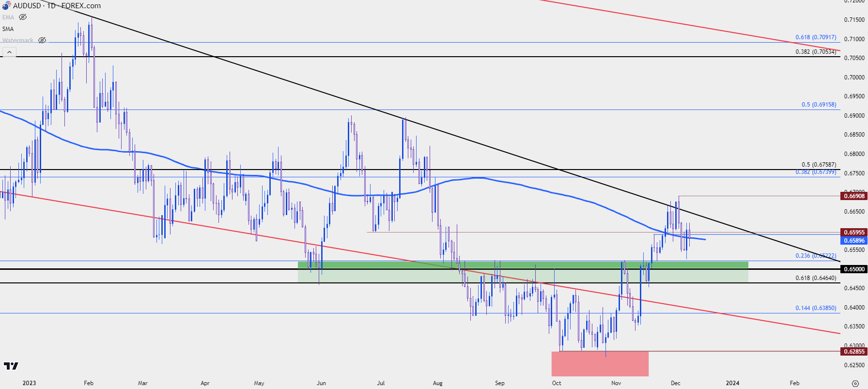Click the 0.68000 price axis value
Screen dimensions: 868x389
tap(854, 154)
